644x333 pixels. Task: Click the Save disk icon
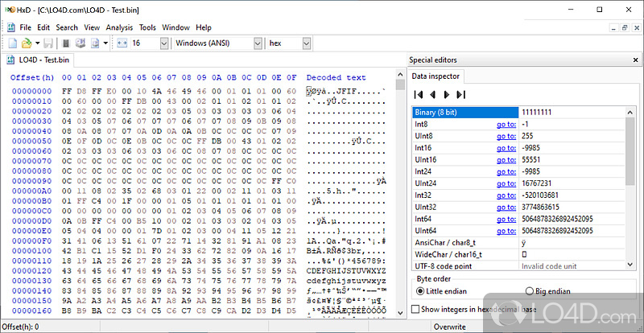[48, 43]
